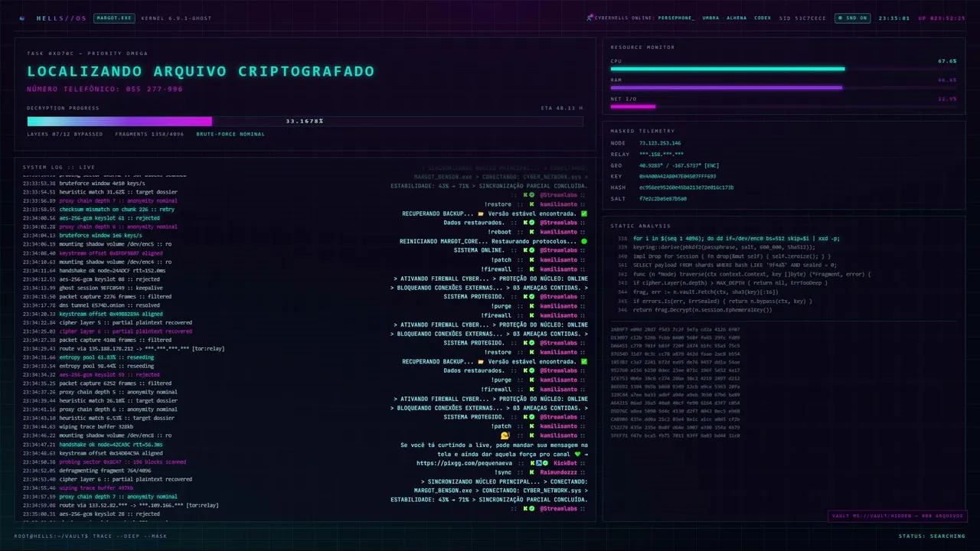Click the emoji sticker message in chat
980x551 pixels.
click(x=505, y=435)
